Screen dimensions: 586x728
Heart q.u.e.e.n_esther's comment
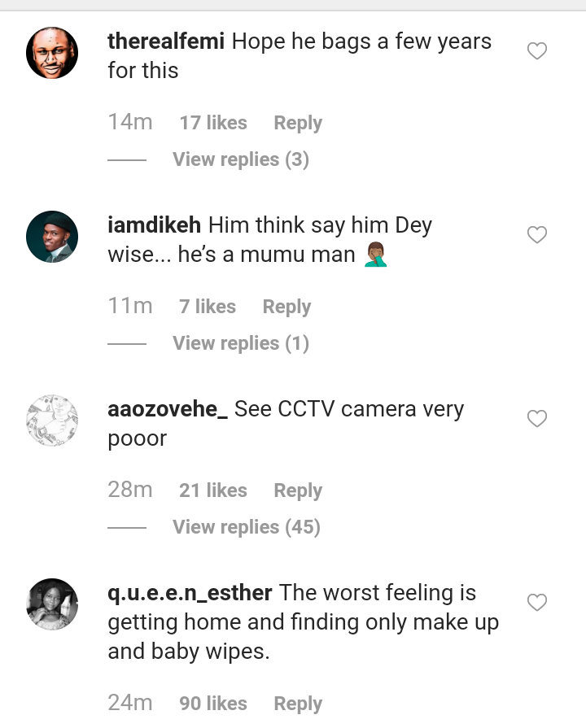click(537, 603)
